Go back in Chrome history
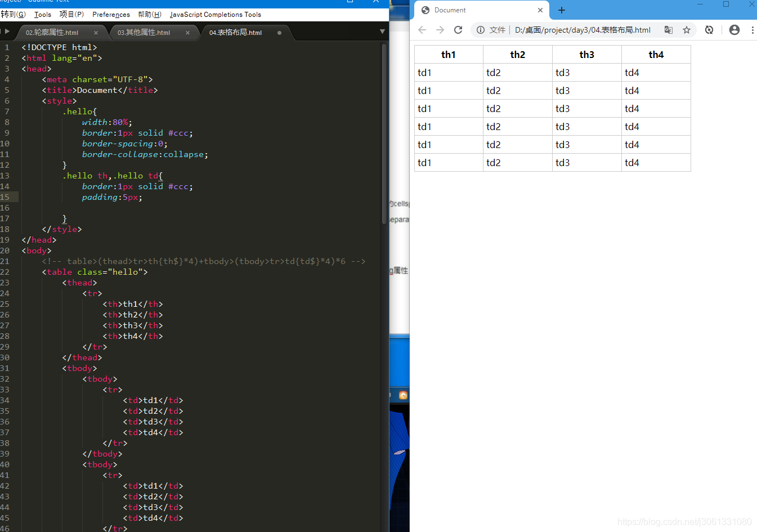 422,30
